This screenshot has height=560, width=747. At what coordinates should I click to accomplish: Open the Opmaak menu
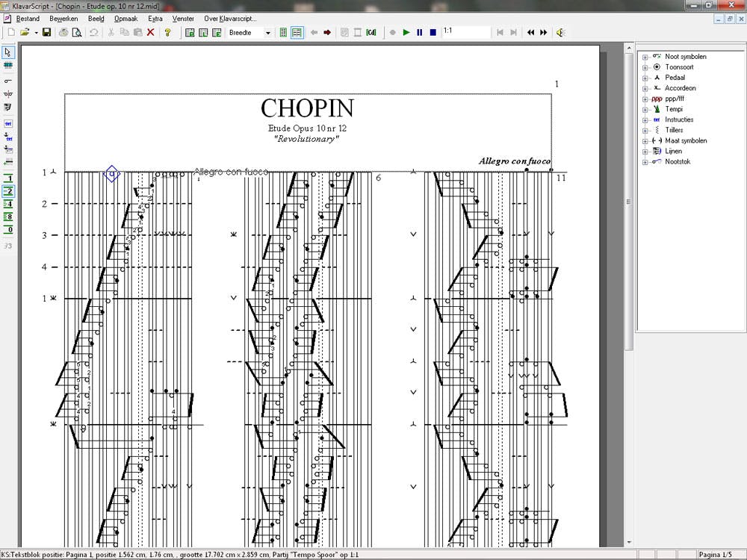(x=125, y=19)
